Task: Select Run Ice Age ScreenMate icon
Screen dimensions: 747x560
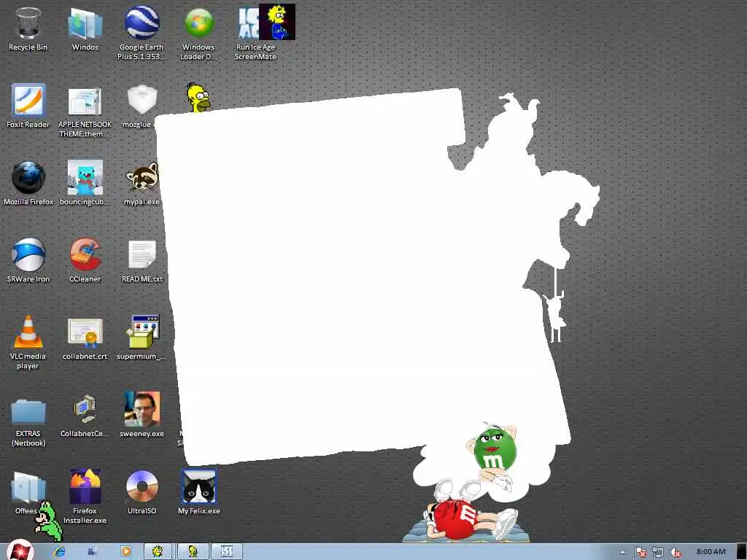Action: click(x=248, y=23)
